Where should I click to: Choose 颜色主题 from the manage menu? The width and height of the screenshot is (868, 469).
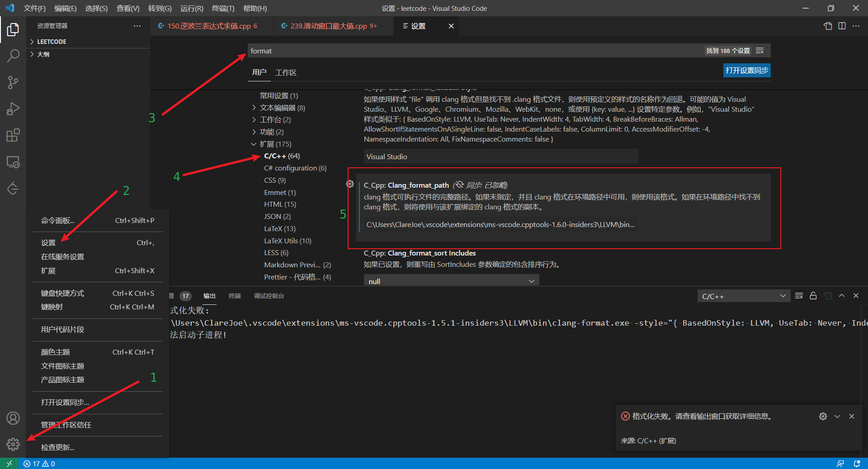click(x=98, y=352)
